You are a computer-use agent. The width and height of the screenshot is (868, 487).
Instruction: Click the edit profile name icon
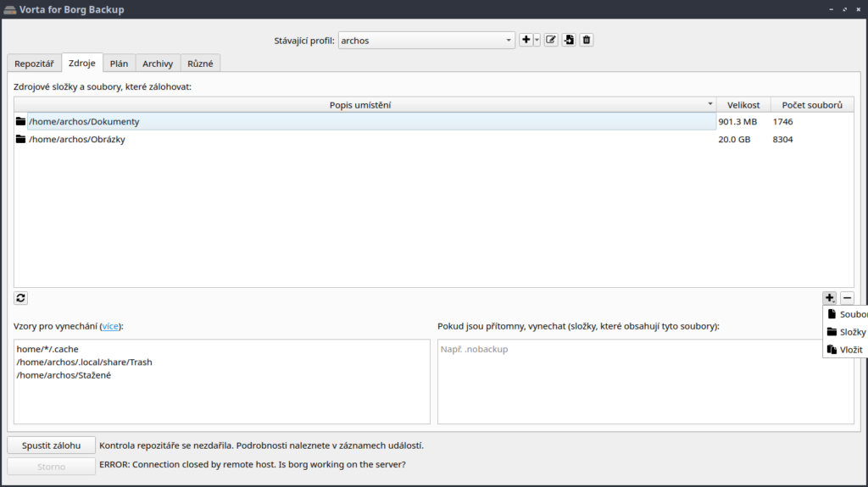[551, 40]
